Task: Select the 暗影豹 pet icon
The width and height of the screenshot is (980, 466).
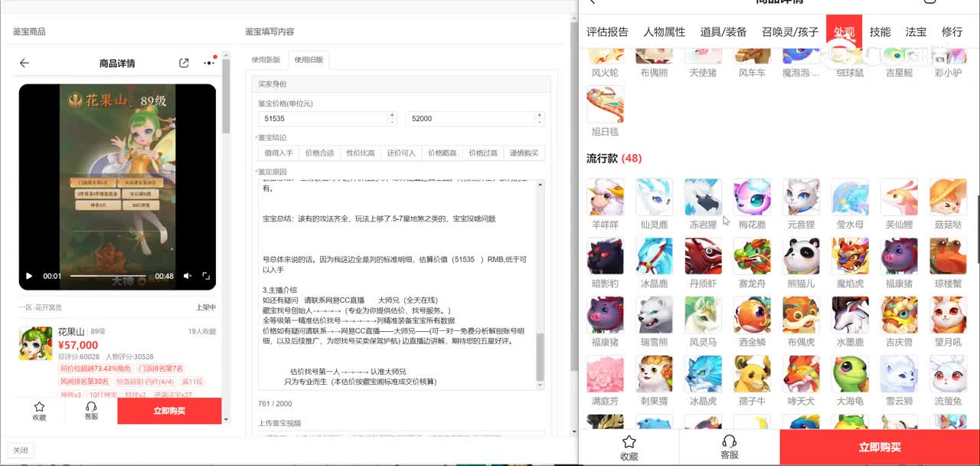Action: coord(606,256)
